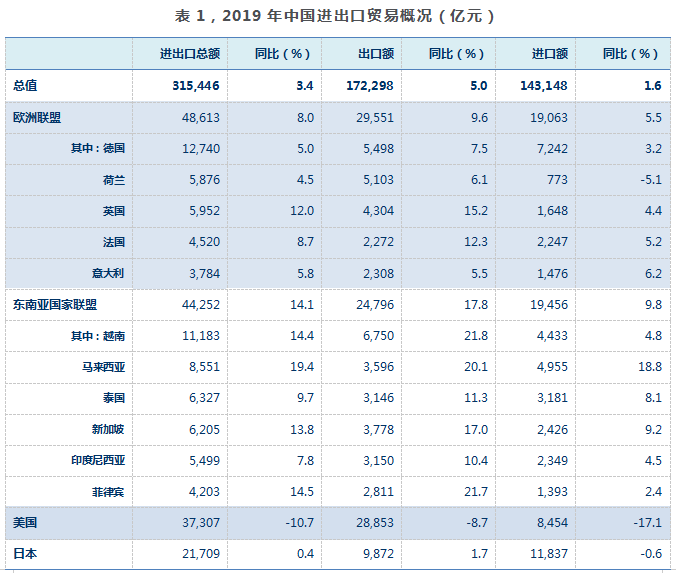Click the UK export growth cell 15.2

(x=476, y=211)
